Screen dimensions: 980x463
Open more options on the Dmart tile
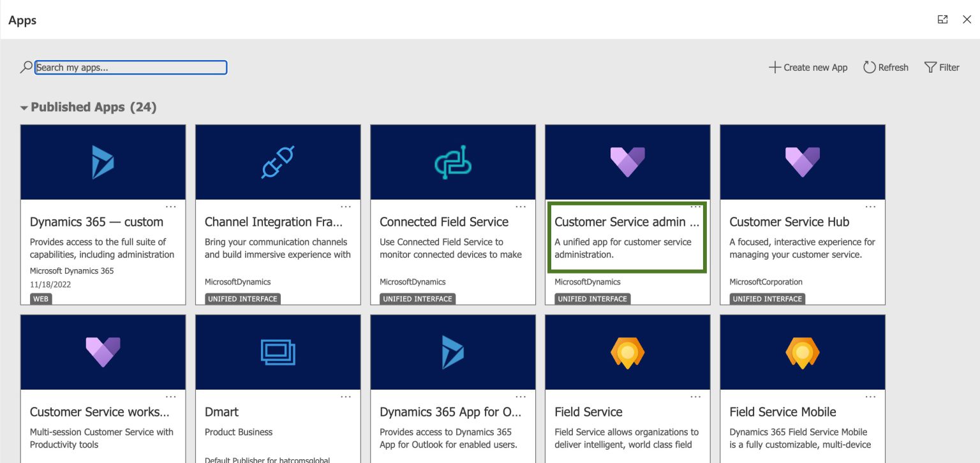[346, 396]
